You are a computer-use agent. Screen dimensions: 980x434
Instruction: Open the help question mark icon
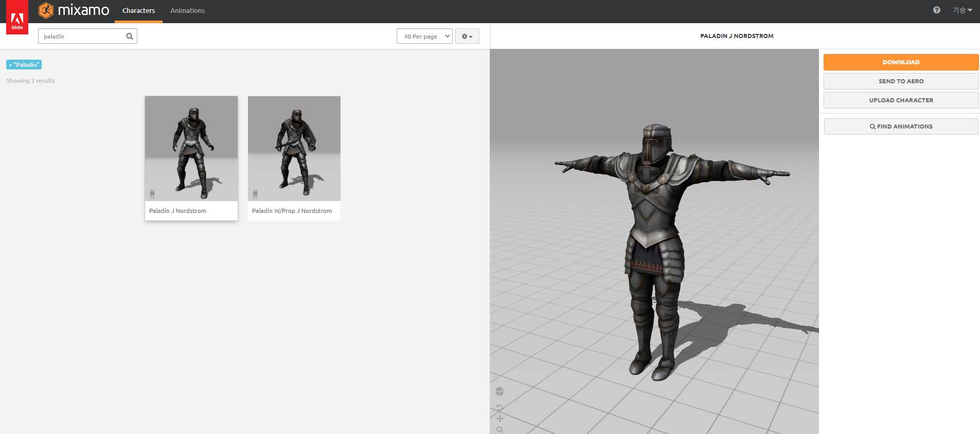pos(936,10)
